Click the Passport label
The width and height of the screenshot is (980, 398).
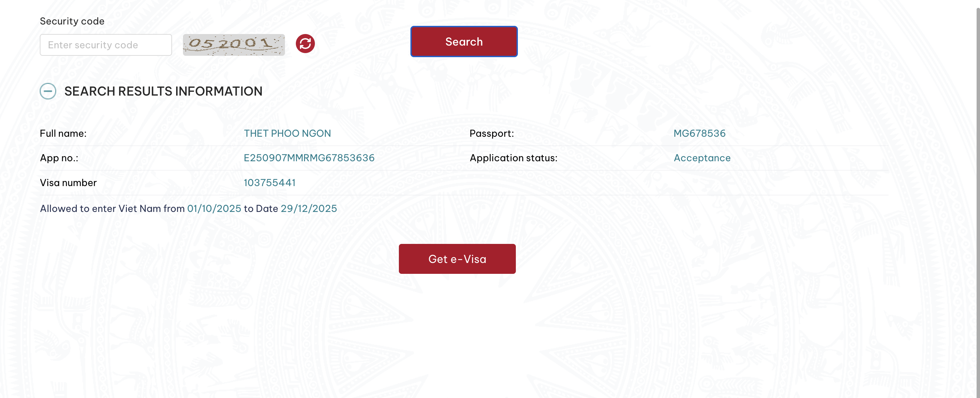pyautogui.click(x=491, y=133)
